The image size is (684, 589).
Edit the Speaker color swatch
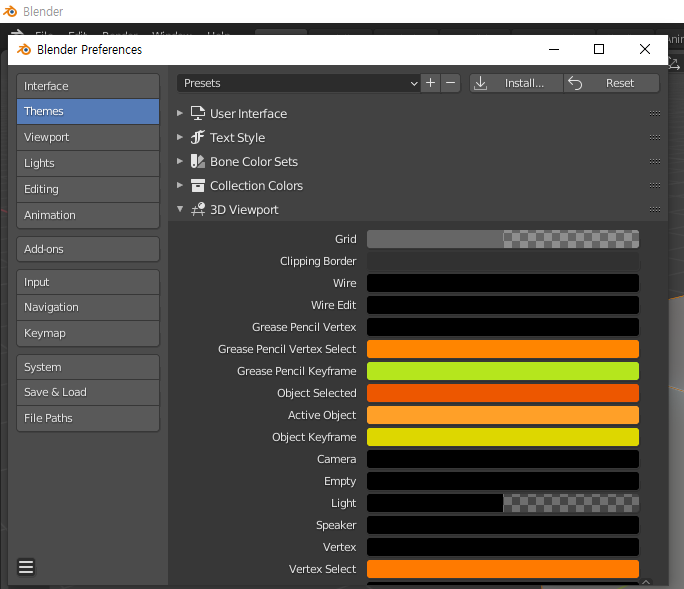click(x=503, y=525)
